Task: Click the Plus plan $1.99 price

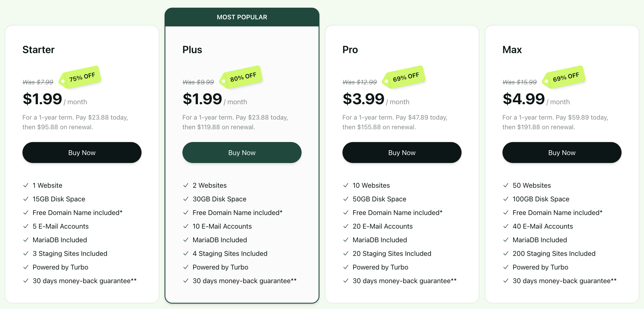Action: 202,99
